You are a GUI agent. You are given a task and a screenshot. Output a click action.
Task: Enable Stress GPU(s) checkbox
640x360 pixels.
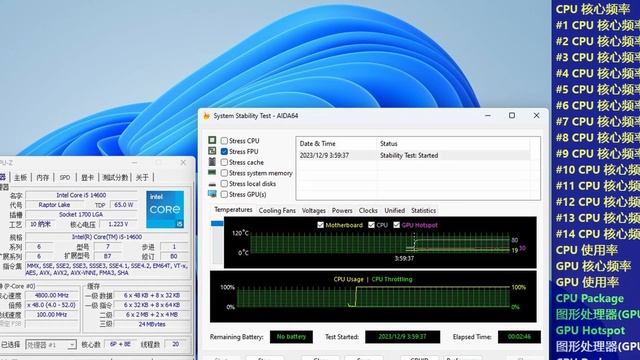point(224,194)
